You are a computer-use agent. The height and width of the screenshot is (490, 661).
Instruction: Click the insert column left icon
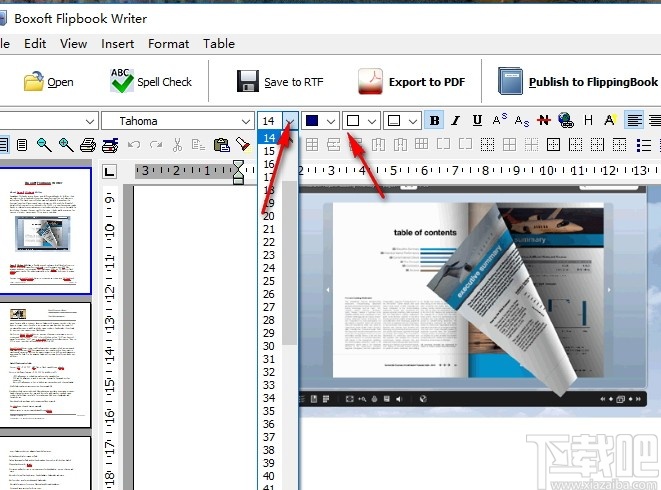coord(378,145)
